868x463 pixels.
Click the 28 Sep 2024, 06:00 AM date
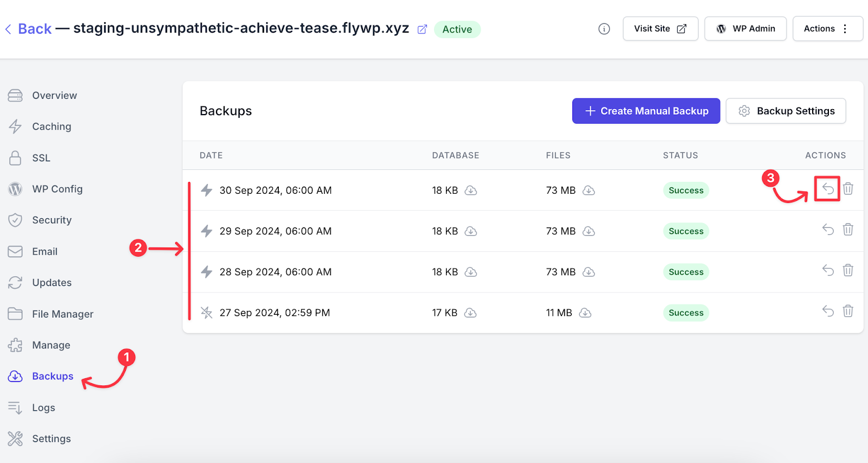276,272
